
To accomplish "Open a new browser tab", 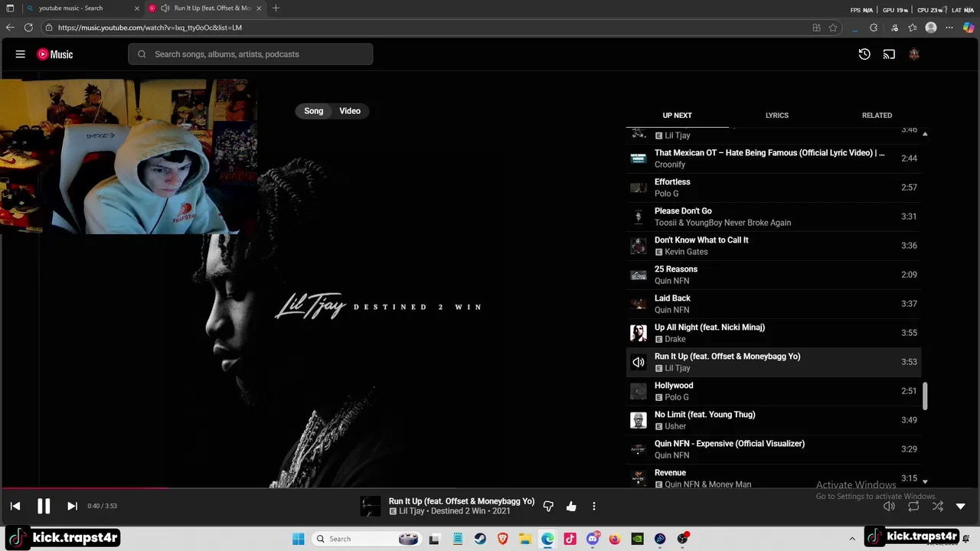I will [276, 8].
